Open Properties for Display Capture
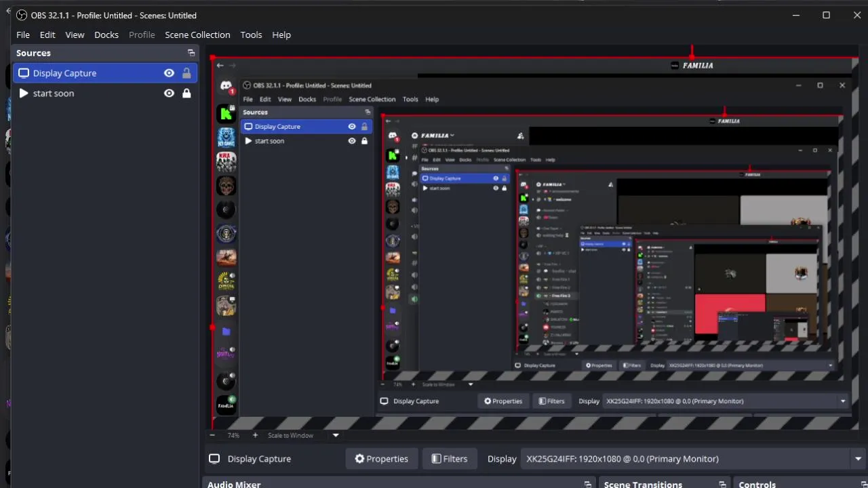 (x=381, y=459)
